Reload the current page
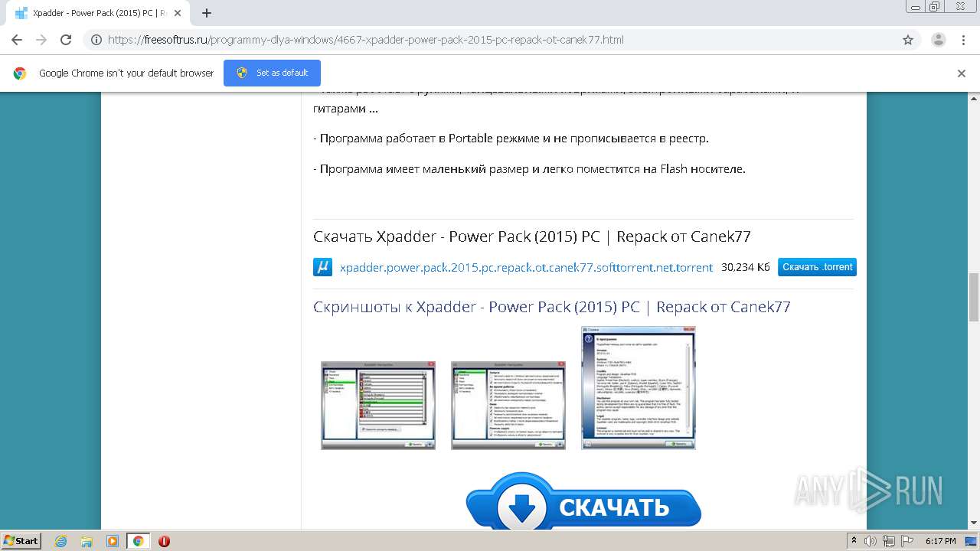980x551 pixels. click(x=66, y=40)
